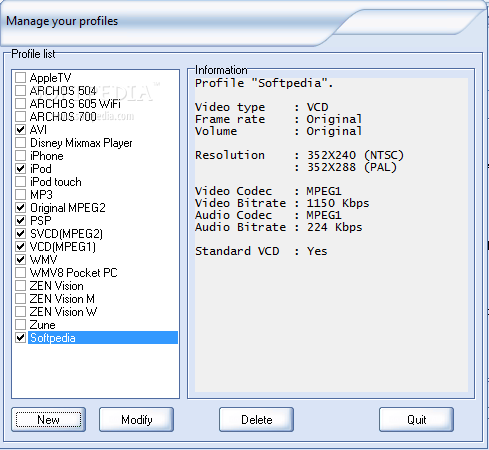Enable the ZEN Vision checkbox
The image size is (489, 450).
(x=21, y=285)
